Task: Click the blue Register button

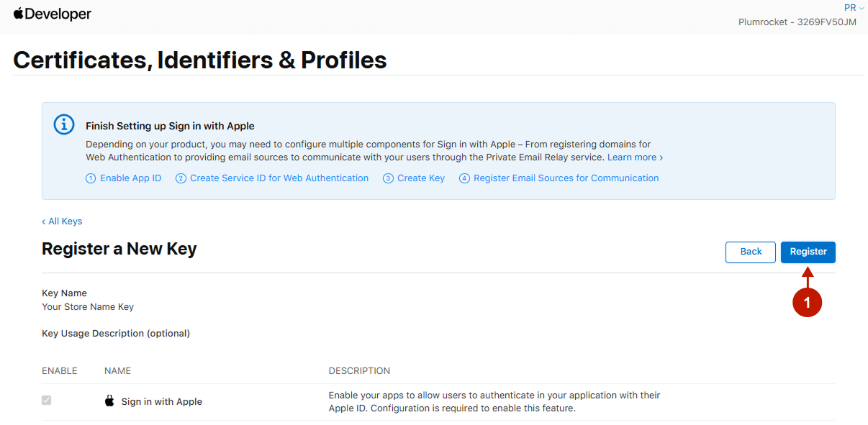Action: coord(808,252)
